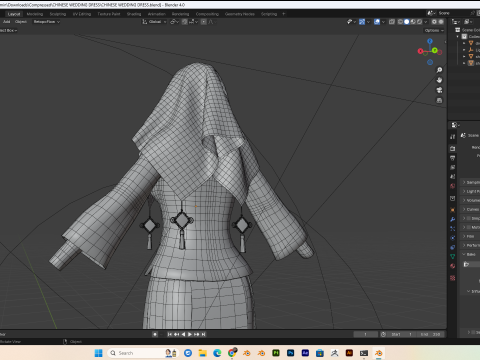Open the viewport Options popover
Viewport: 480px width, 360px height.
[434, 30]
